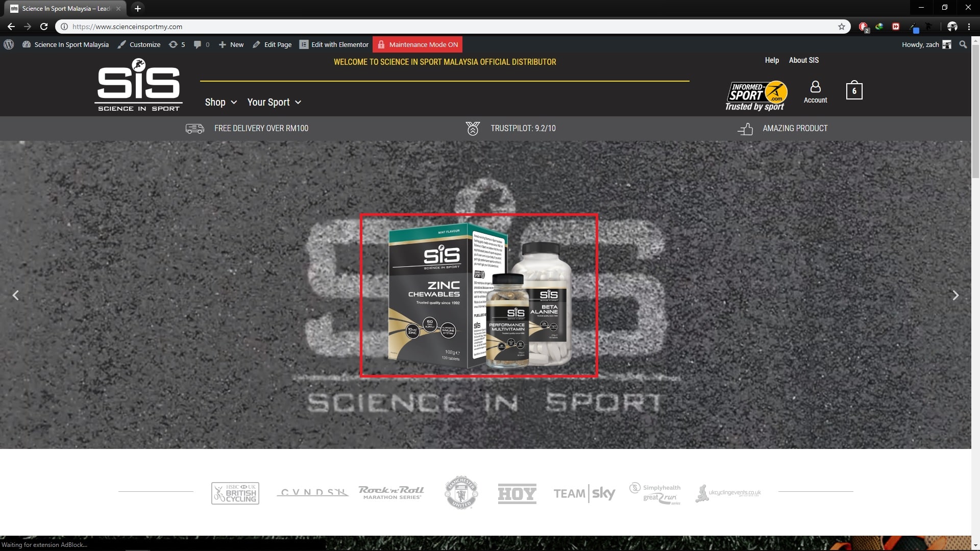Click the HOY partner logo
The image size is (980, 551).
point(517,493)
